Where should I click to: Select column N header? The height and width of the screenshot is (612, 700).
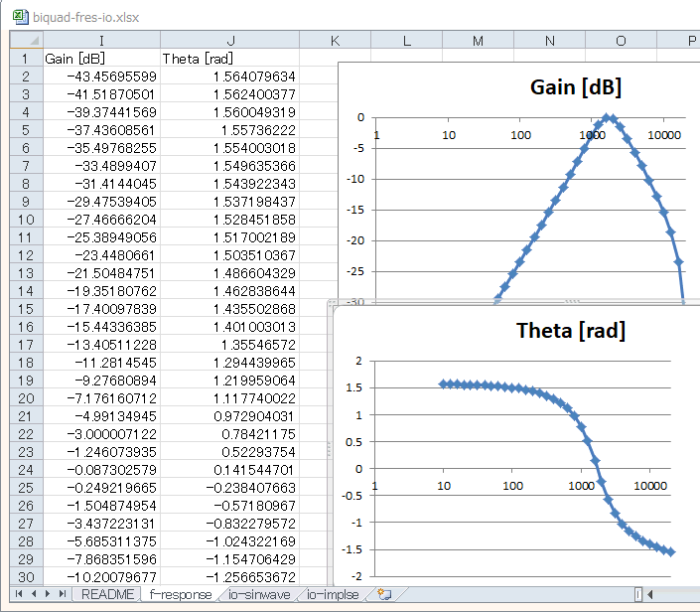[549, 40]
